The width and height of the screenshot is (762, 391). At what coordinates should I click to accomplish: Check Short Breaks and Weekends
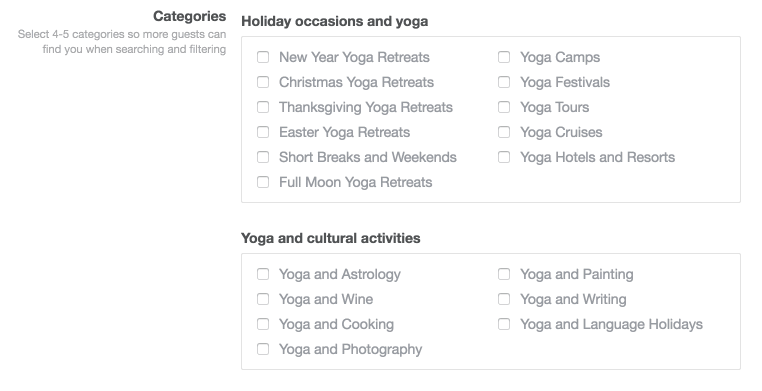pos(263,157)
